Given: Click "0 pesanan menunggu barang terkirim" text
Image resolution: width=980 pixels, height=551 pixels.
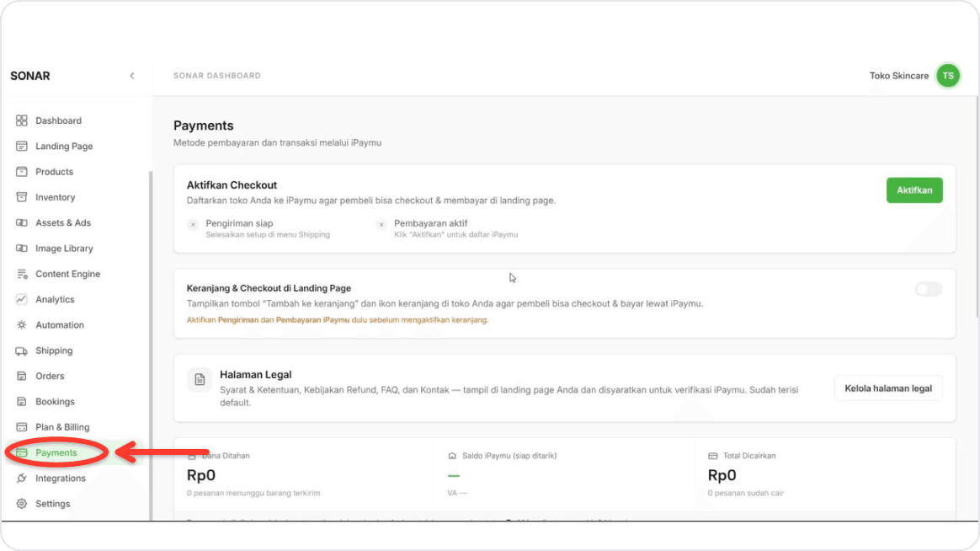Looking at the screenshot, I should coord(253,493).
